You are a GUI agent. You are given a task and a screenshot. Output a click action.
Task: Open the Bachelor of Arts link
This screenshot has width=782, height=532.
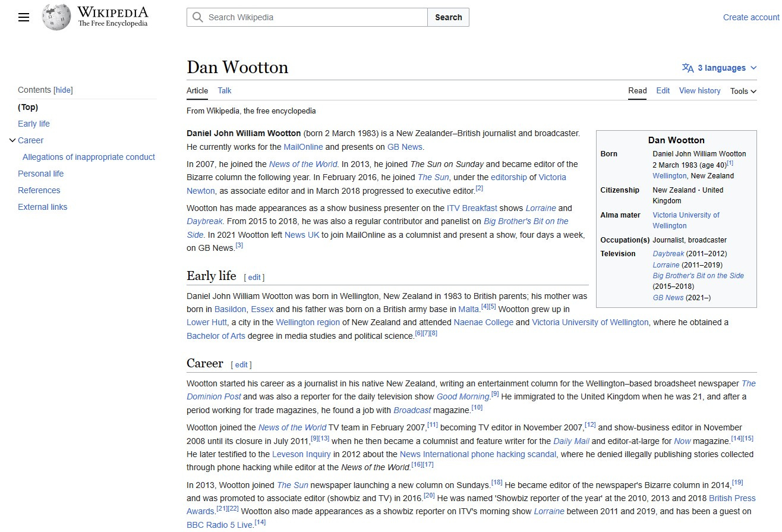[x=216, y=336]
